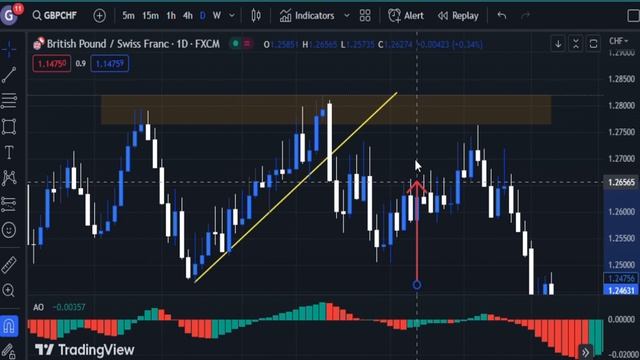Click the 1.26565 crosshair price label
The width and height of the screenshot is (640, 360).
tap(621, 182)
